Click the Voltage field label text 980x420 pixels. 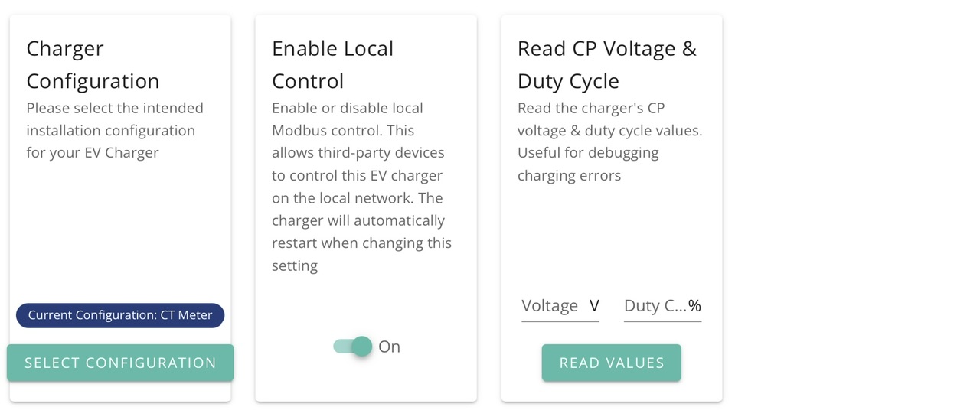point(550,306)
